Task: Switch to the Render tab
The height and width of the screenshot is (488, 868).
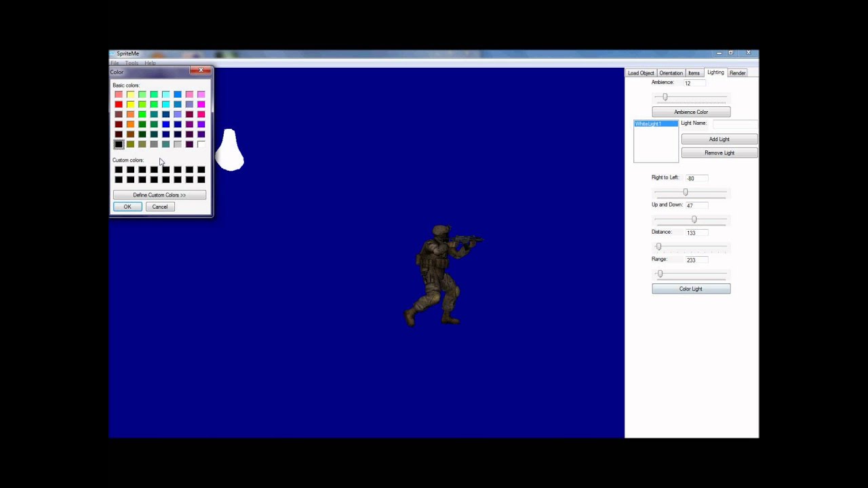Action: pos(737,73)
